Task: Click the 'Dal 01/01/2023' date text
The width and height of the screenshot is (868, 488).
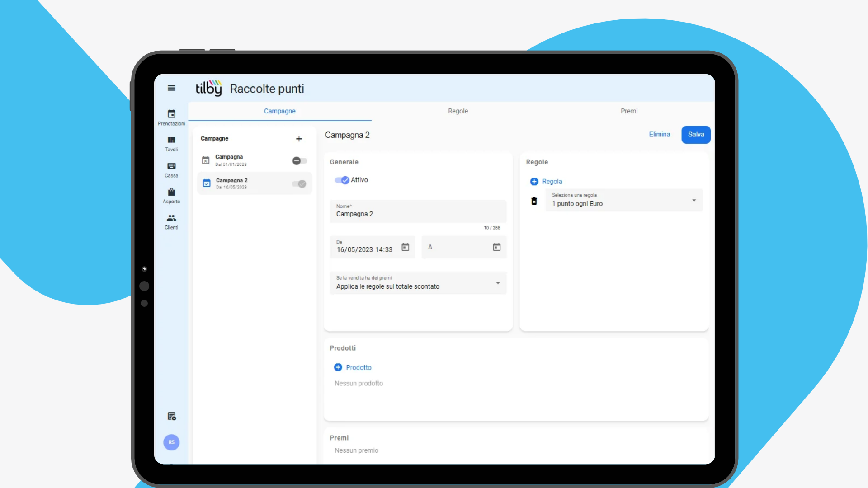Action: [x=231, y=165]
